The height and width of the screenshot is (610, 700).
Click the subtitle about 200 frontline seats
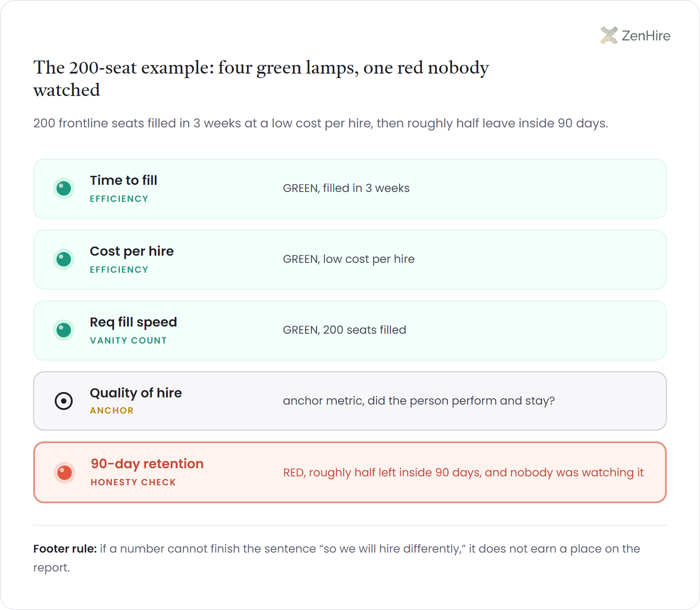coord(321,123)
